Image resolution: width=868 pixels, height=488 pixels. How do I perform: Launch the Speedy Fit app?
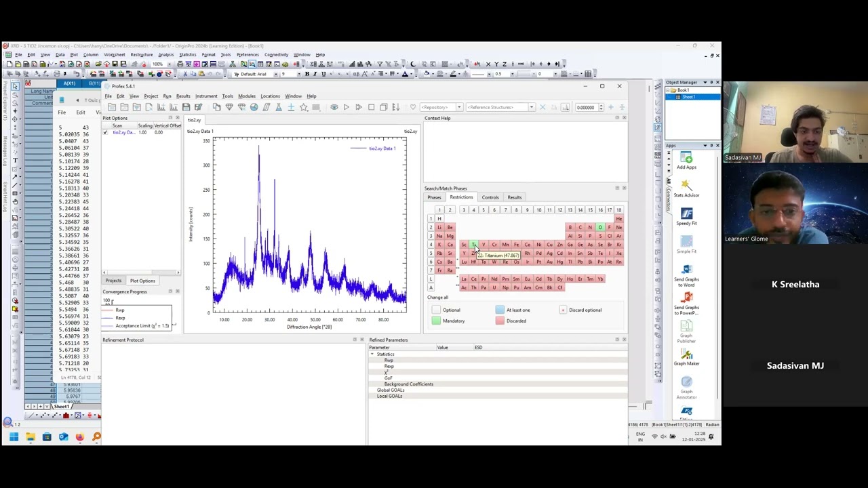pyautogui.click(x=686, y=217)
